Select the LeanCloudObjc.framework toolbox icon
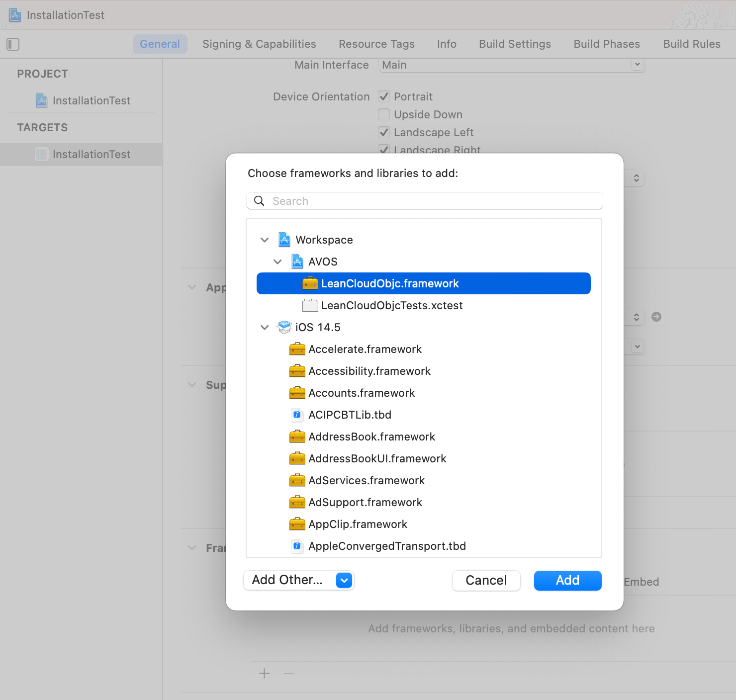The width and height of the screenshot is (736, 700). coord(309,283)
